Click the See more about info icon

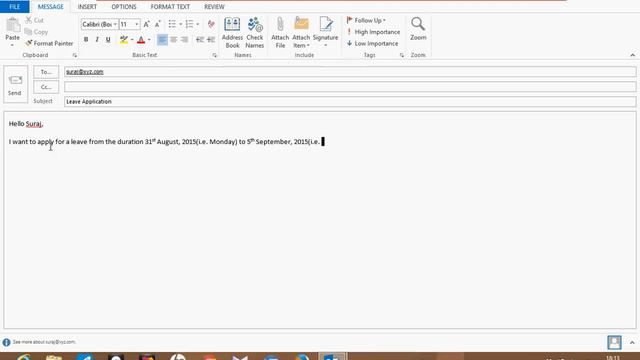coord(6,342)
